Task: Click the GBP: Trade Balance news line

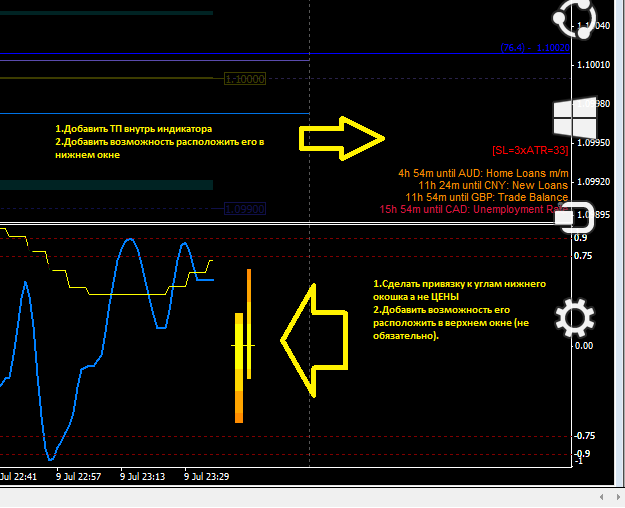Action: pyautogui.click(x=487, y=197)
